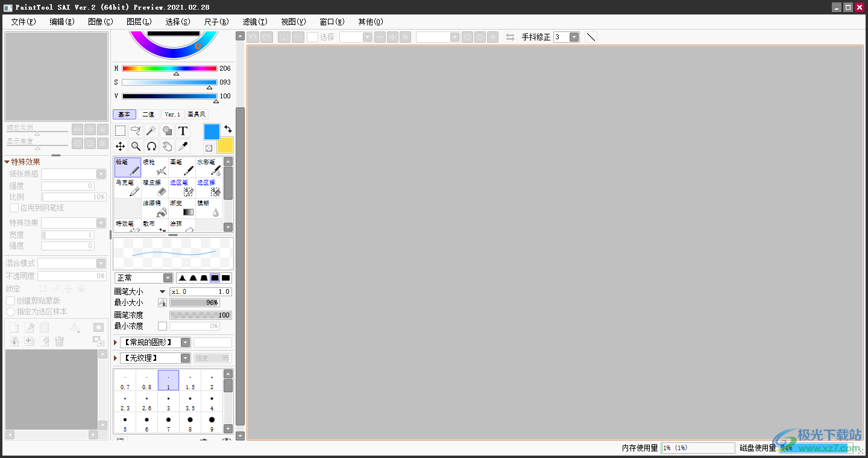Collapse the 特殊效果 section
Viewport: 868px width, 458px height.
coord(7,162)
